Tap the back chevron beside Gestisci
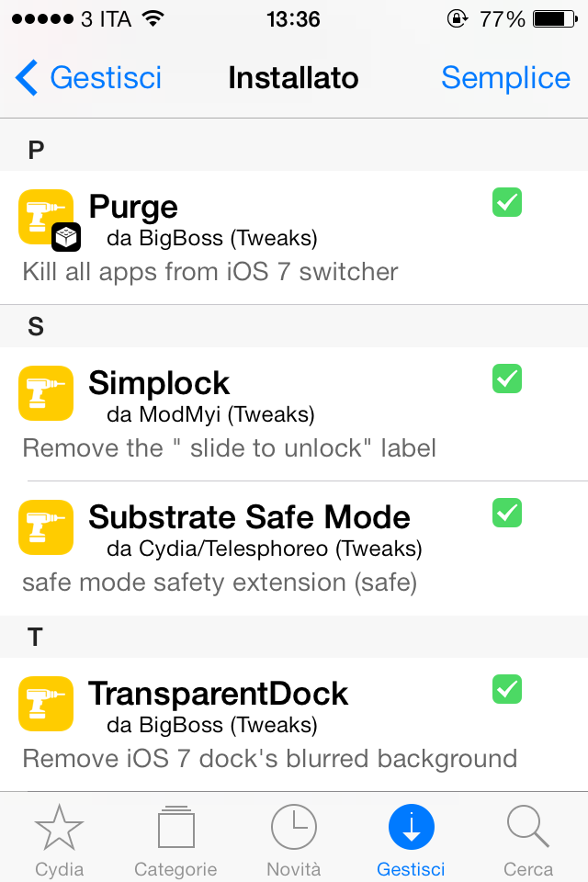The height and width of the screenshot is (882, 588). [27, 77]
